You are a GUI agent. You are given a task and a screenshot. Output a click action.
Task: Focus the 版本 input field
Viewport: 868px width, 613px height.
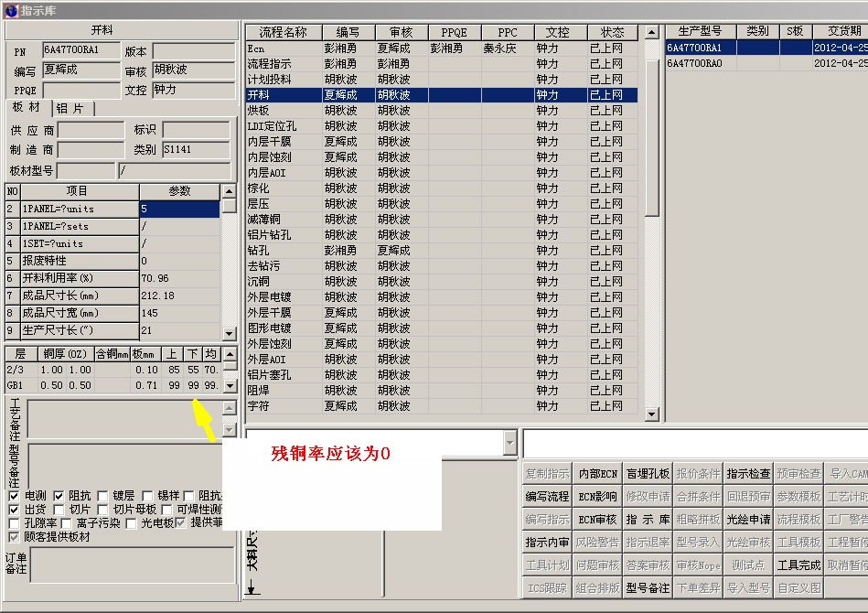click(x=194, y=51)
